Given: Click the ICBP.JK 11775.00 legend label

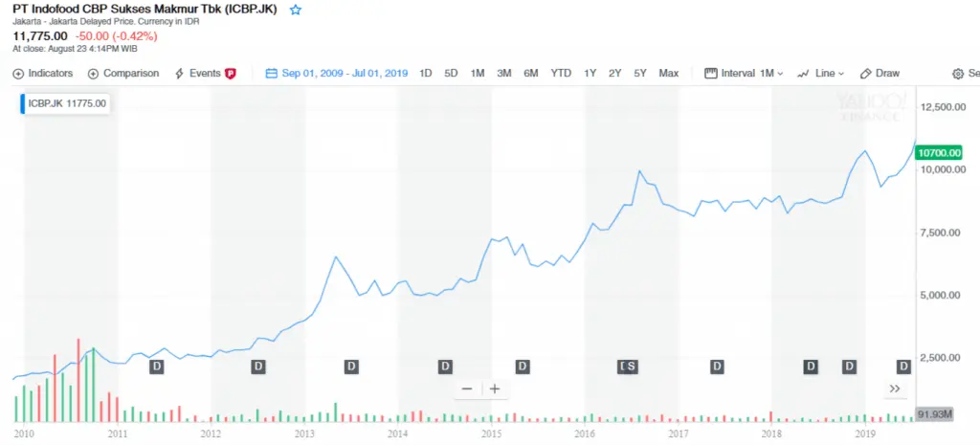Looking at the screenshot, I should tap(67, 103).
